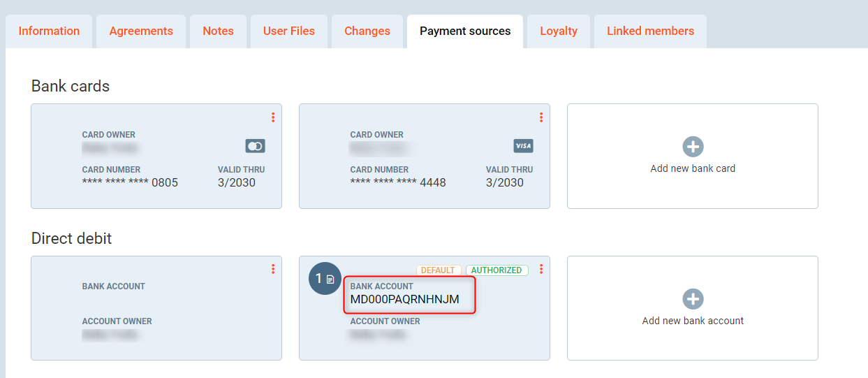Open the options menu for card ending 4448

[541, 117]
